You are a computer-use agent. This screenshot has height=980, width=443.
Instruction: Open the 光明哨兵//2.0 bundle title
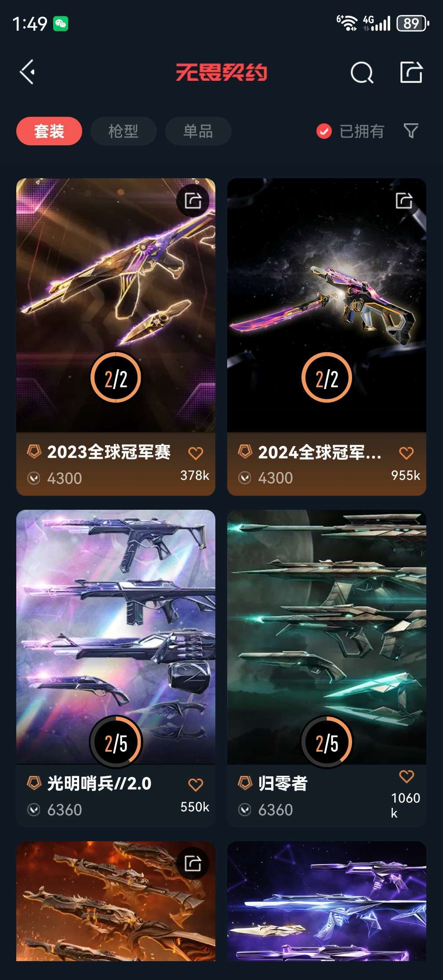(x=99, y=784)
